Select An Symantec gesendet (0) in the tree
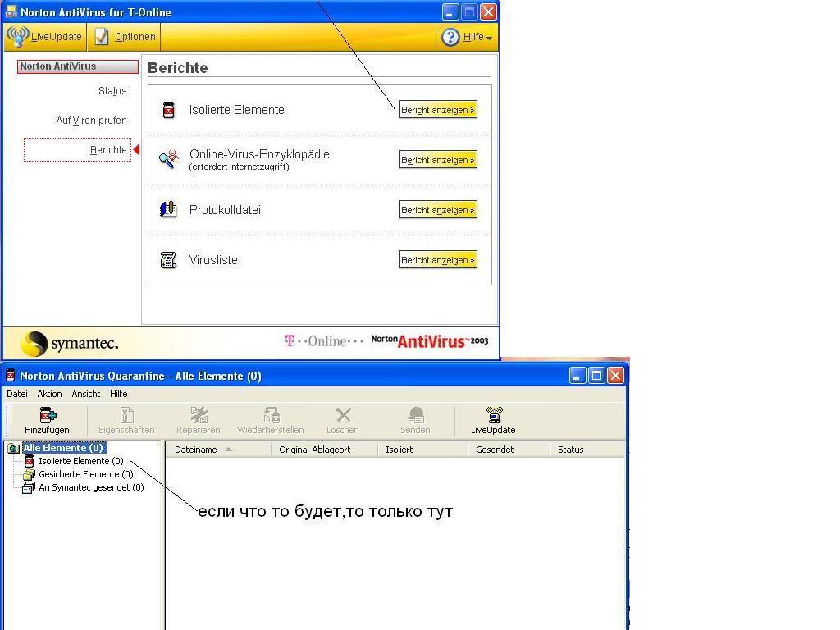 click(91, 487)
